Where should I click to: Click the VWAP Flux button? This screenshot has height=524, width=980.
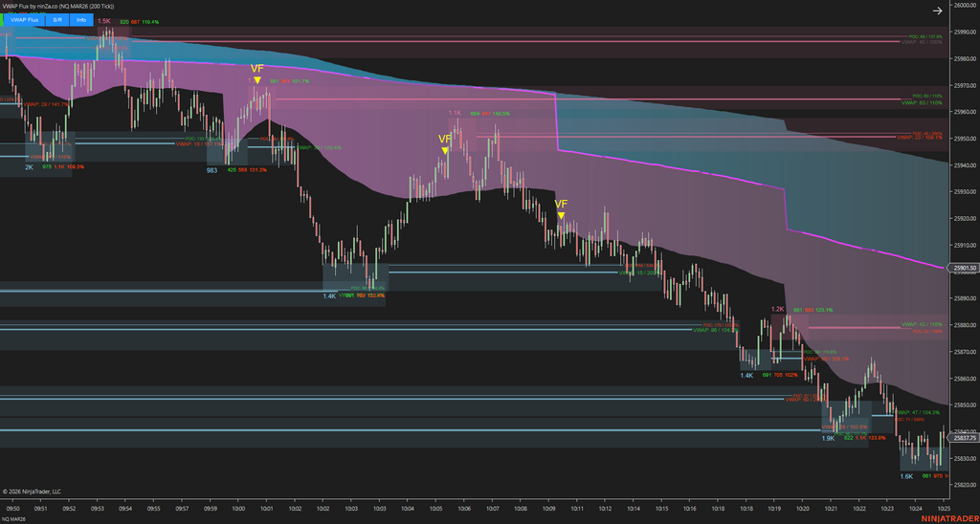(24, 20)
